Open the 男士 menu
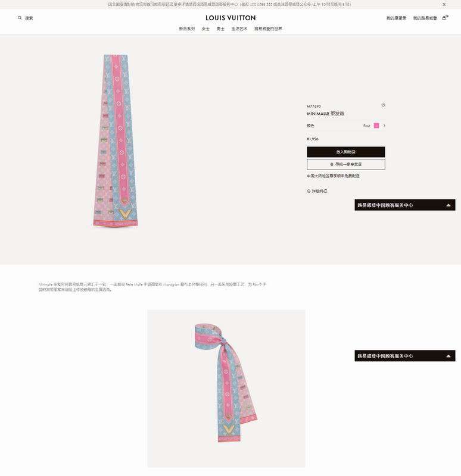 tap(220, 29)
